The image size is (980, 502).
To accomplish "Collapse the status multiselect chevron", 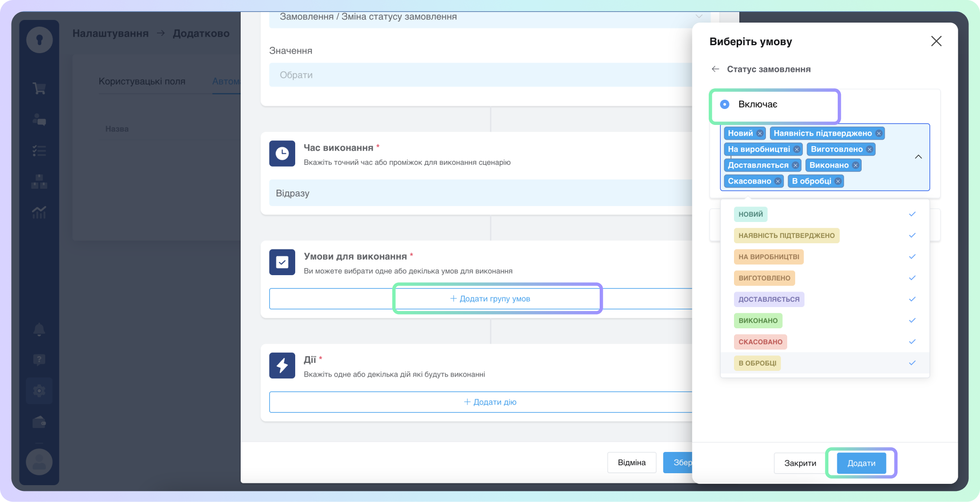I will 918,157.
